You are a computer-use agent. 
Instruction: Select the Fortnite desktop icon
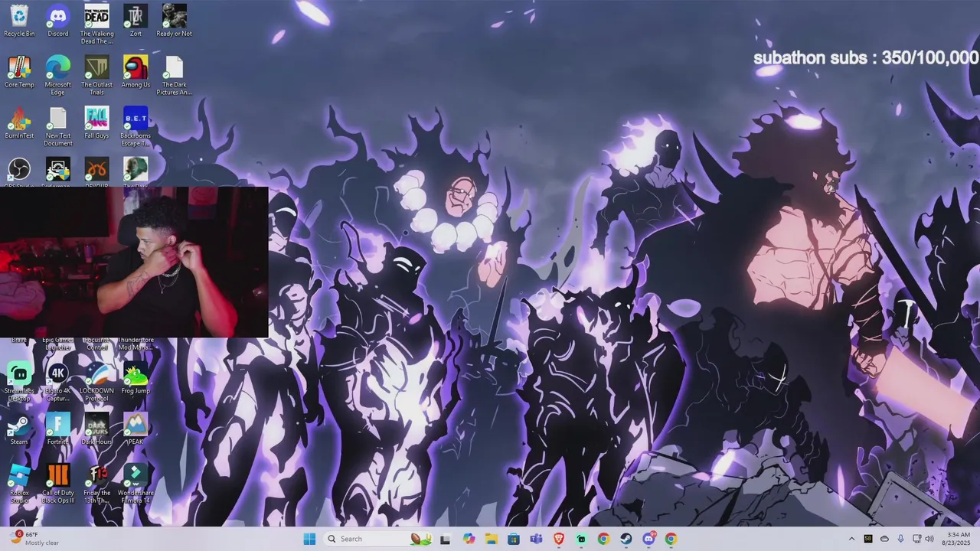[58, 429]
